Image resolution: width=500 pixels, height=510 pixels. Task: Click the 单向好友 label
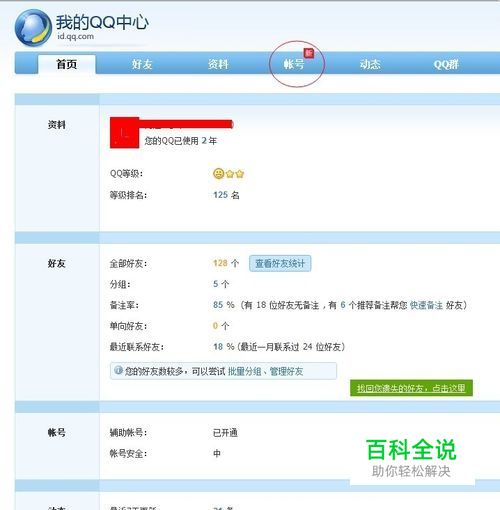point(128,326)
